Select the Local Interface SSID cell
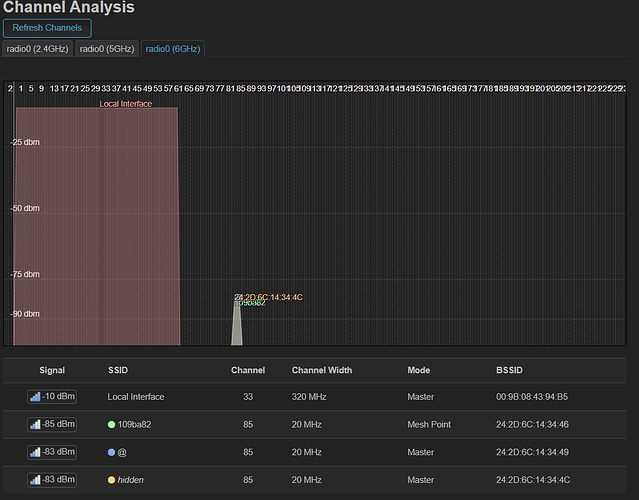 coord(136,397)
